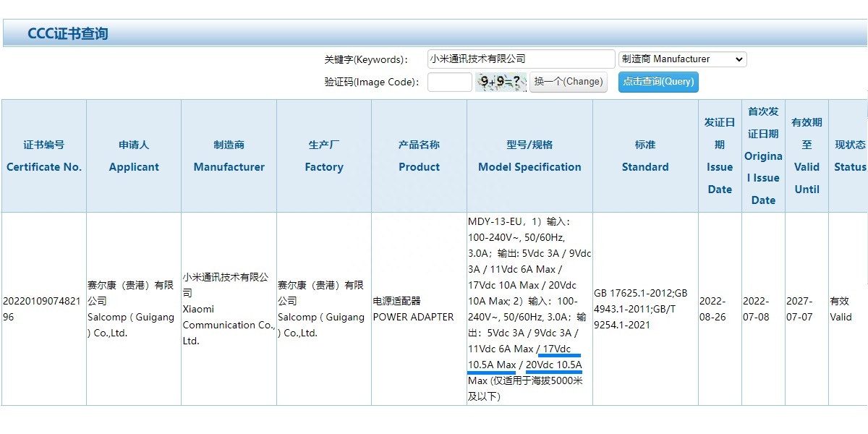Click the Model Specification column header

click(529, 156)
